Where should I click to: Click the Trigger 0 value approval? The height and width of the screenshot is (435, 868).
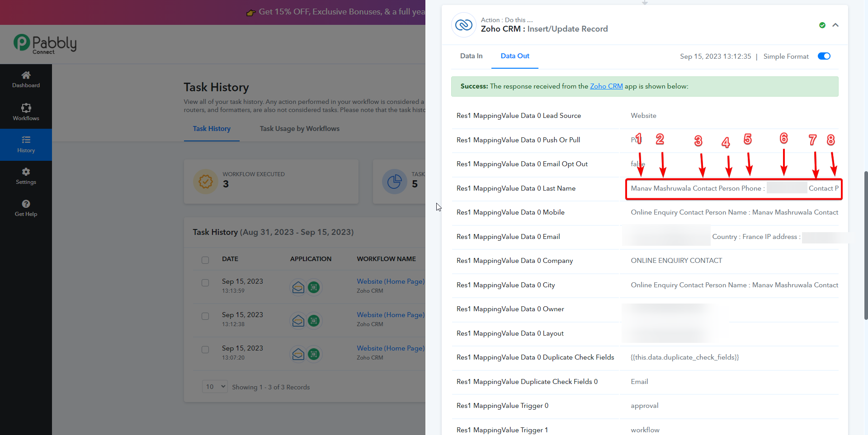point(645,406)
